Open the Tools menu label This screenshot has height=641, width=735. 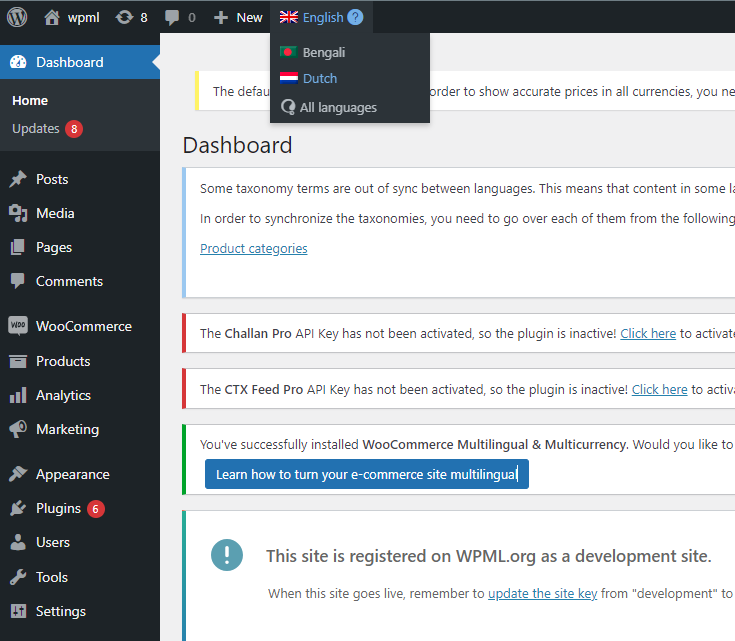[52, 577]
